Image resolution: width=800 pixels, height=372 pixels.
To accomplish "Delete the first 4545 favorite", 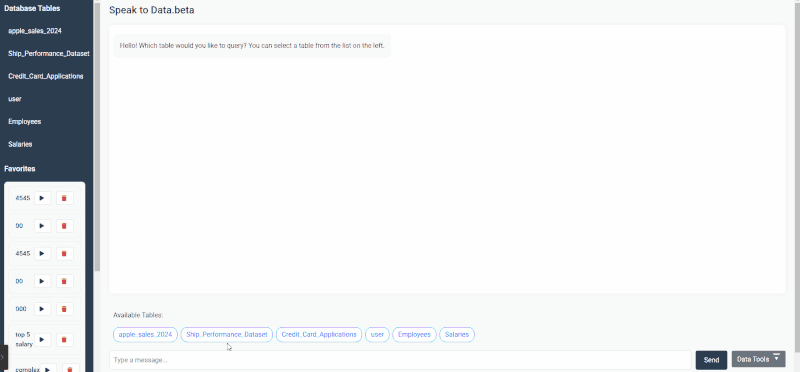I will (x=64, y=198).
